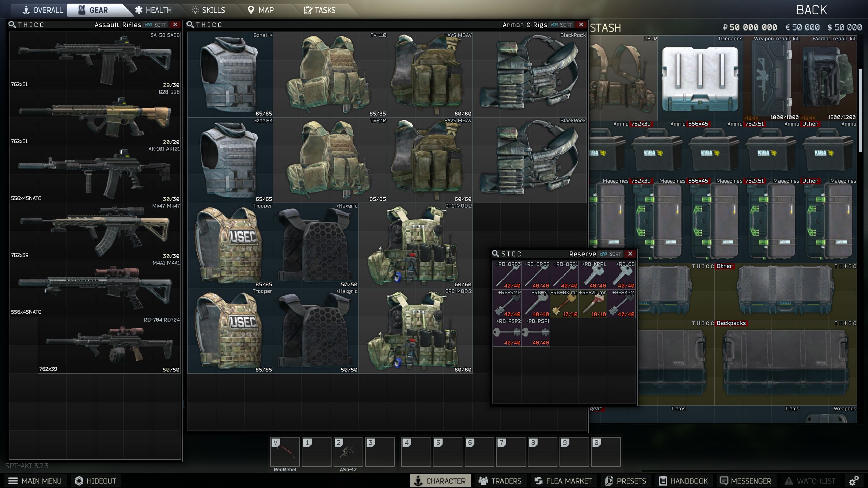Select the RB-BK marked key

pyautogui.click(x=564, y=303)
